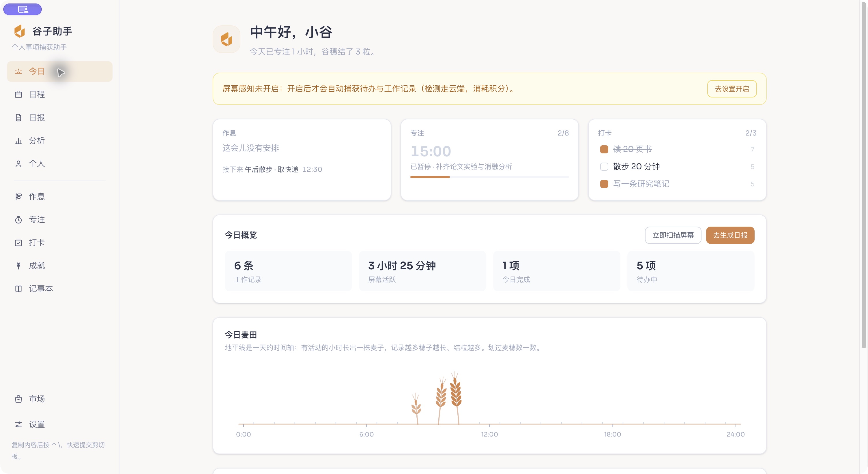
Task: Click the 2/3 counter in the 打卡 card
Action: (x=751, y=133)
